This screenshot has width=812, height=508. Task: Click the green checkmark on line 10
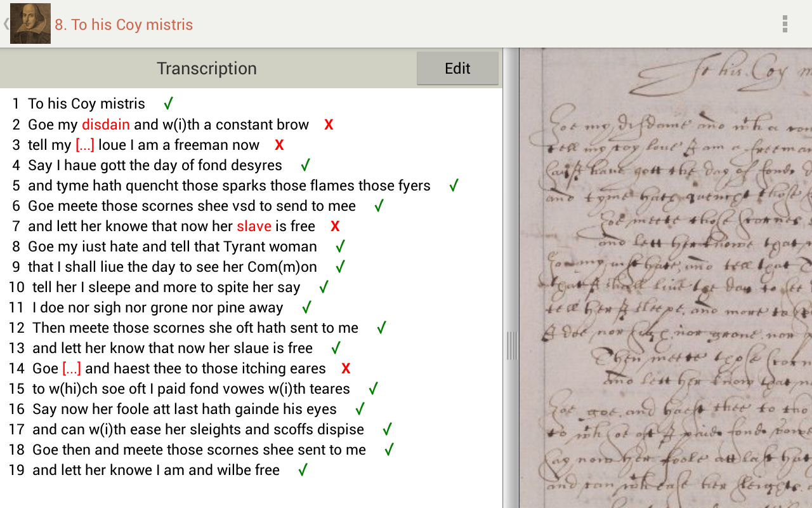(x=323, y=286)
